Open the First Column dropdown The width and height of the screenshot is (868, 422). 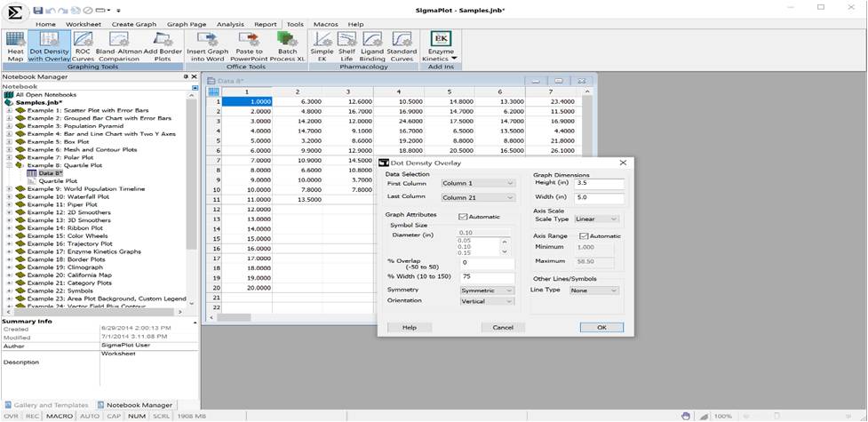[477, 183]
